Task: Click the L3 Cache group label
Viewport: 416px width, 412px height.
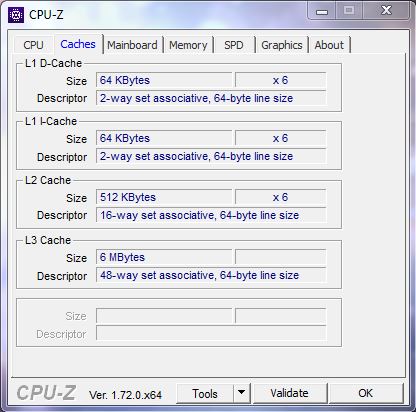Action: (x=48, y=240)
